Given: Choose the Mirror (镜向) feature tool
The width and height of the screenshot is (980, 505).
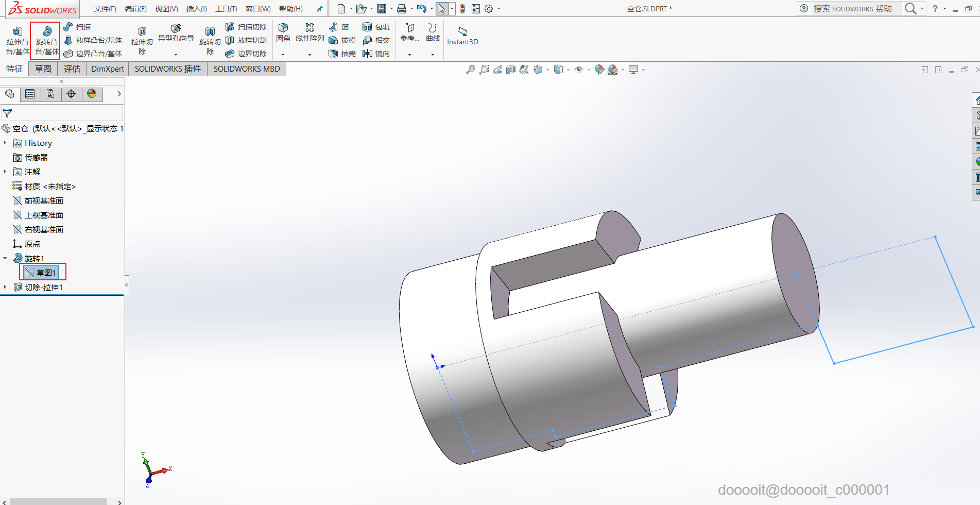Looking at the screenshot, I should coord(368,54).
